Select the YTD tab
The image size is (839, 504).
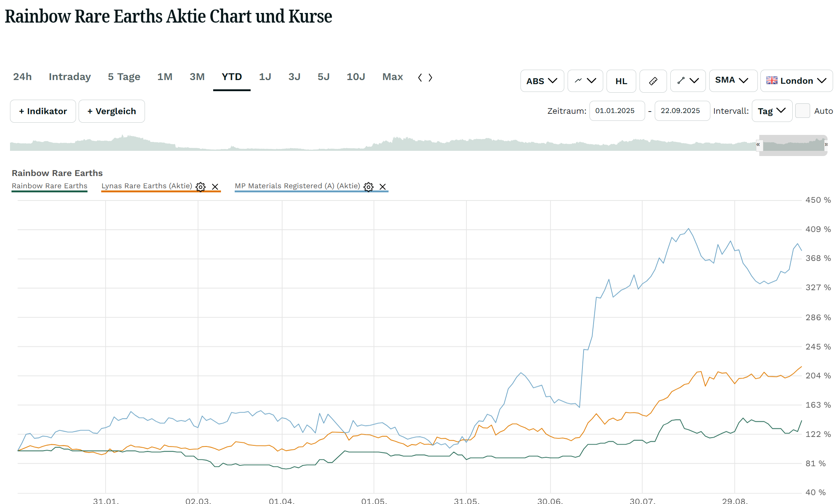tap(232, 77)
